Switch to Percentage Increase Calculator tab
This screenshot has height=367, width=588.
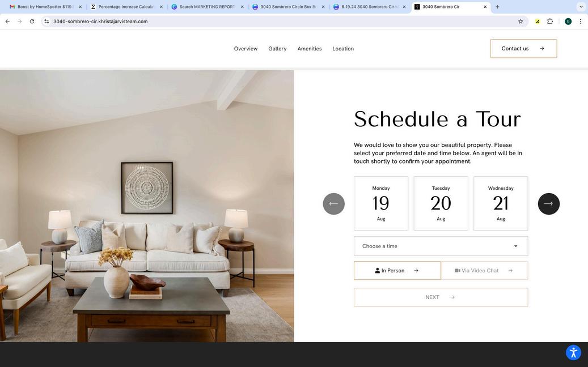pos(127,7)
